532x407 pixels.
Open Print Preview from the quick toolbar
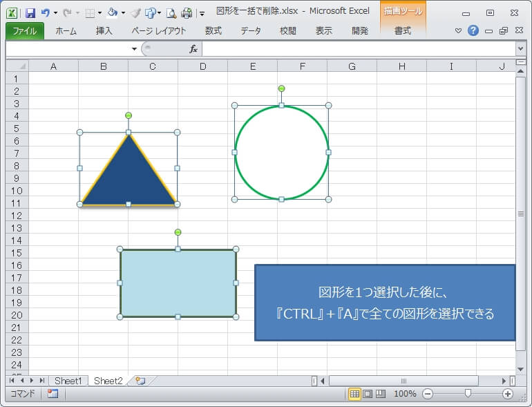pyautogui.click(x=171, y=12)
